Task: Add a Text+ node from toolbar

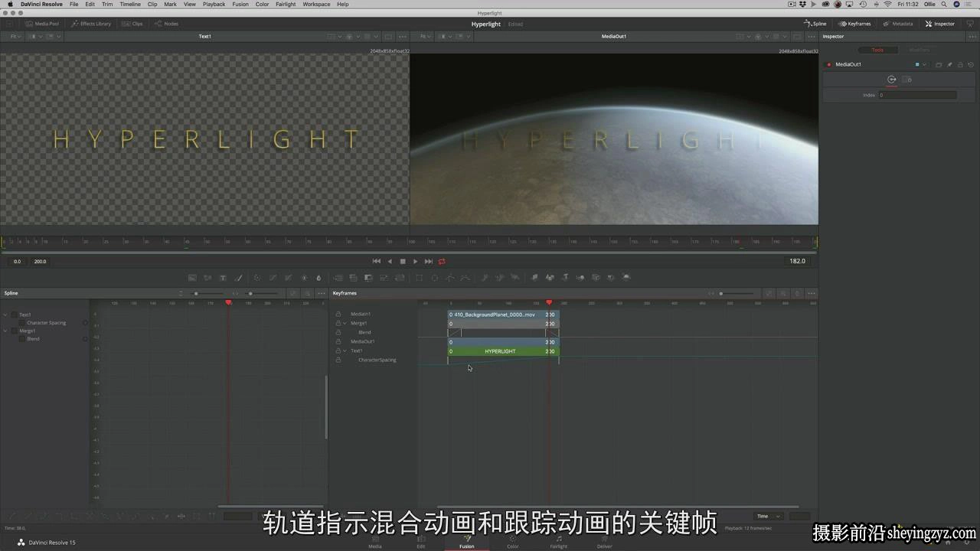Action: pos(223,278)
